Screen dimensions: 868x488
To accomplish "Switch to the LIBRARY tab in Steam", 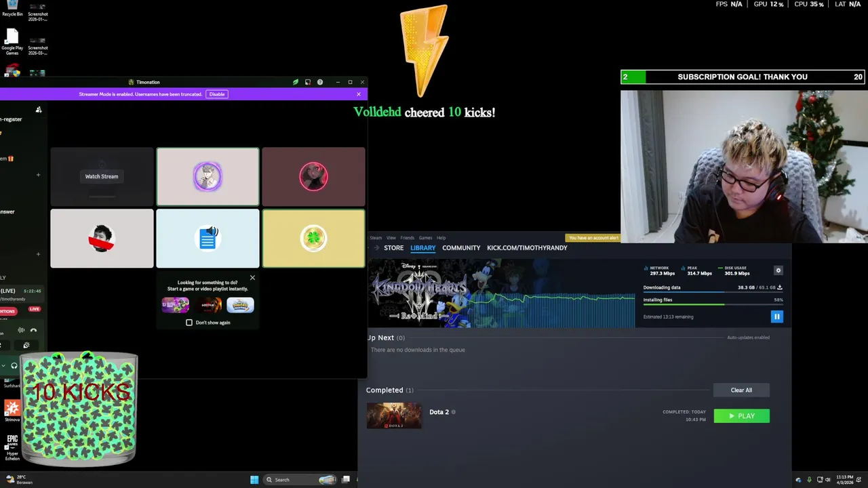I will click(423, 247).
